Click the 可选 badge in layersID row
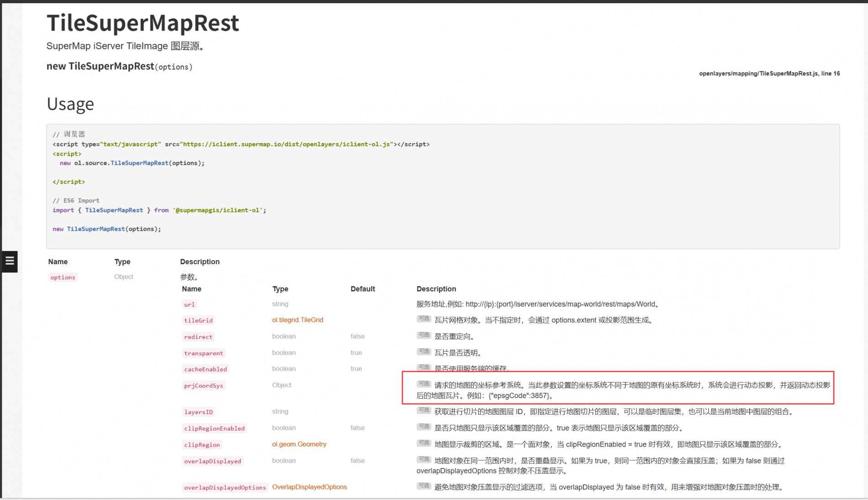Viewport: 868px width, 500px height. (423, 411)
